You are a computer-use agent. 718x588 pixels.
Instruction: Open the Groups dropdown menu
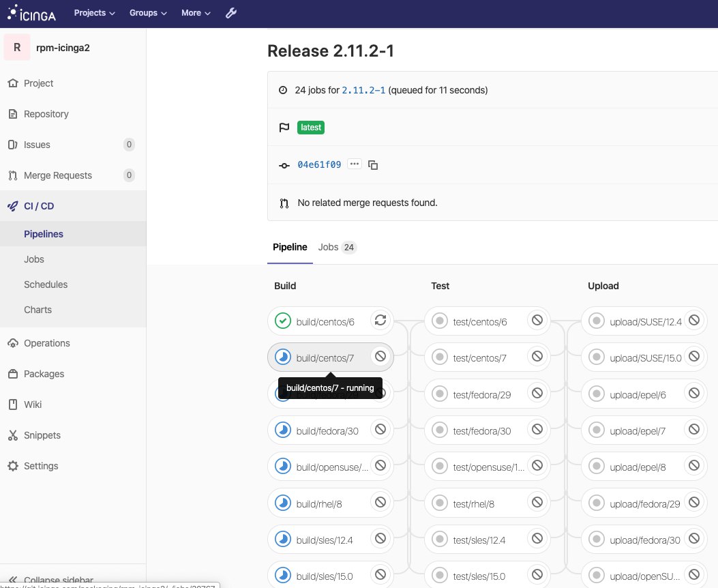148,13
